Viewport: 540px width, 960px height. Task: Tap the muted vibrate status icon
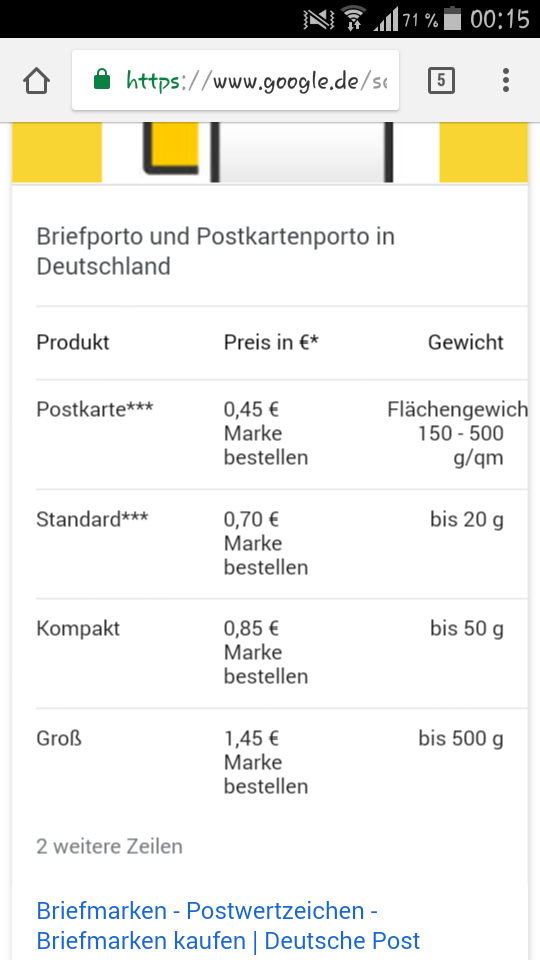click(319, 19)
